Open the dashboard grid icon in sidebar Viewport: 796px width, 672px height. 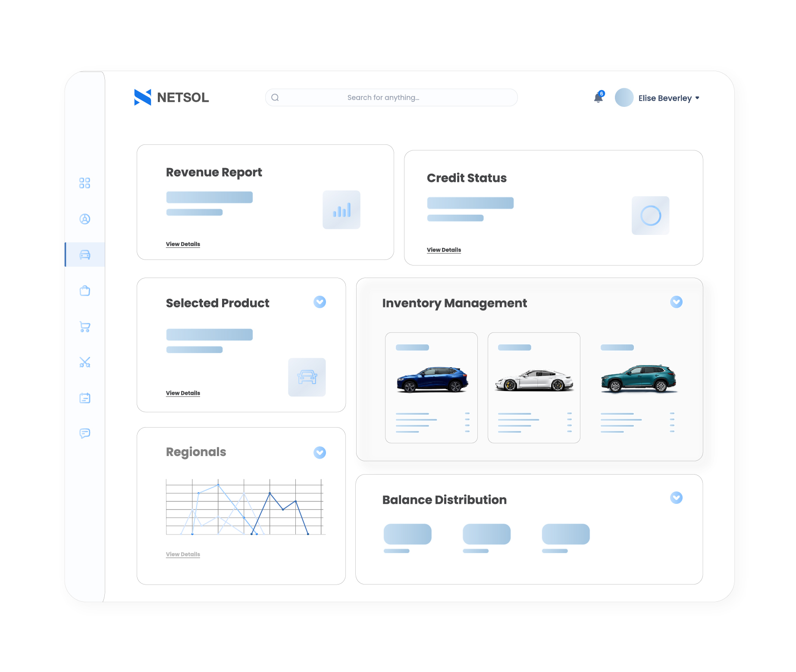(x=85, y=183)
